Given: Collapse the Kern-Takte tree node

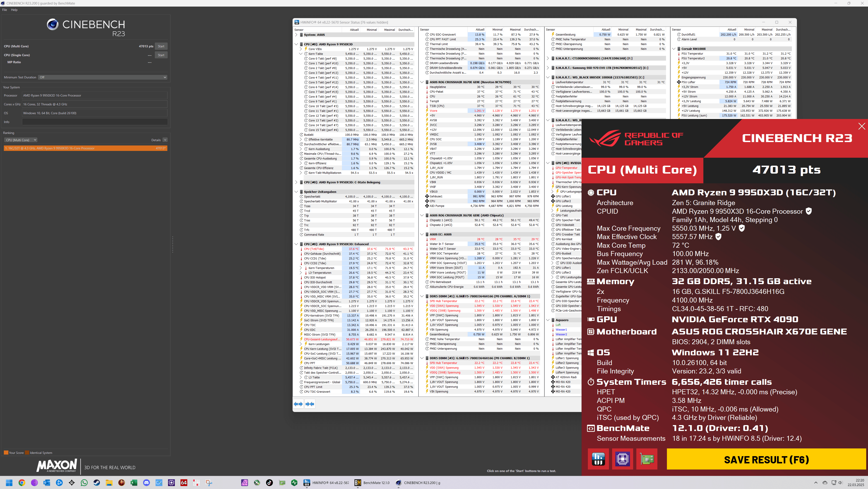Looking at the screenshot, I should point(301,54).
